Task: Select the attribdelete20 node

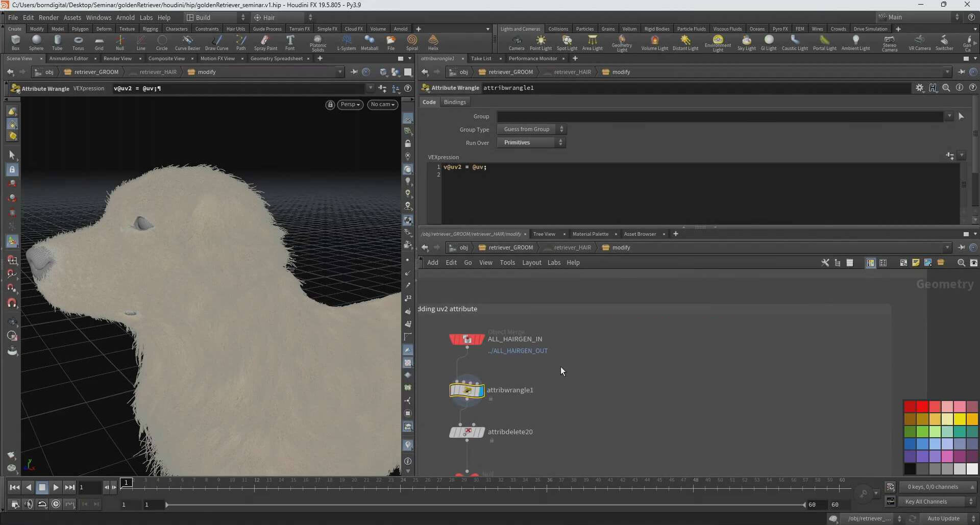Action: (467, 433)
